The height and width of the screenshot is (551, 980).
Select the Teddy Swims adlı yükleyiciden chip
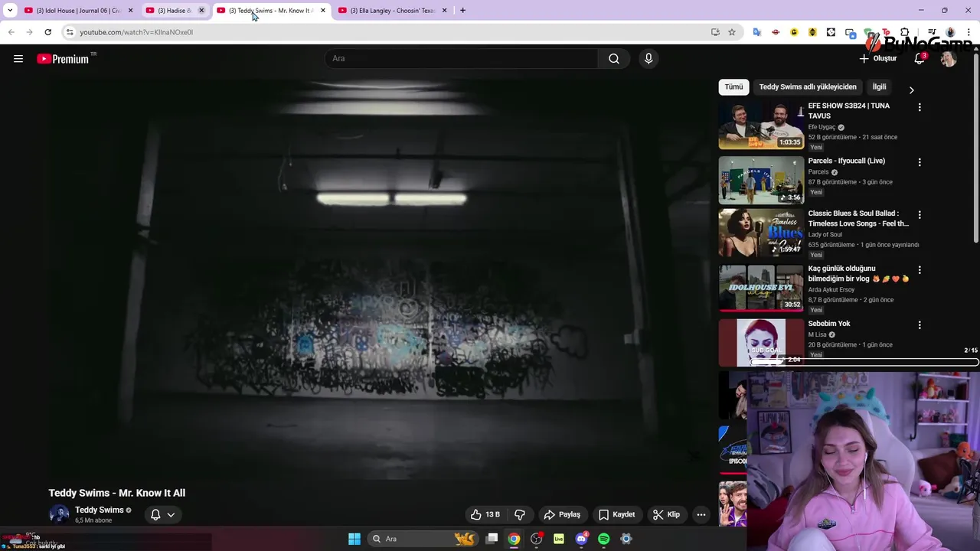(807, 87)
